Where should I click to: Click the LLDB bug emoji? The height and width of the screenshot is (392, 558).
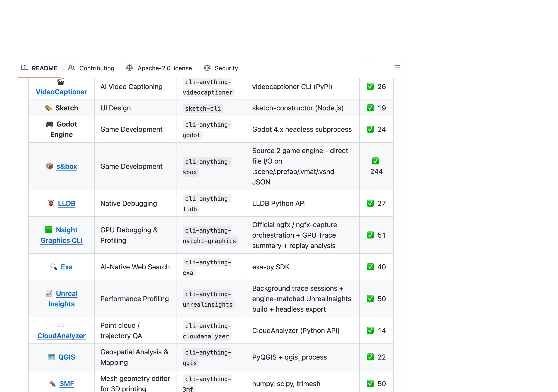(x=51, y=203)
